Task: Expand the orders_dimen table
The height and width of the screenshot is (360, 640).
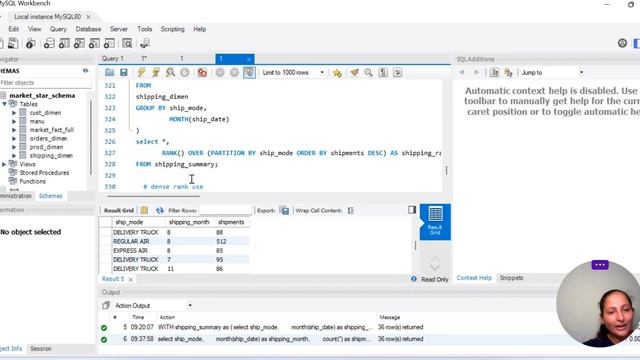Action: [x=14, y=138]
